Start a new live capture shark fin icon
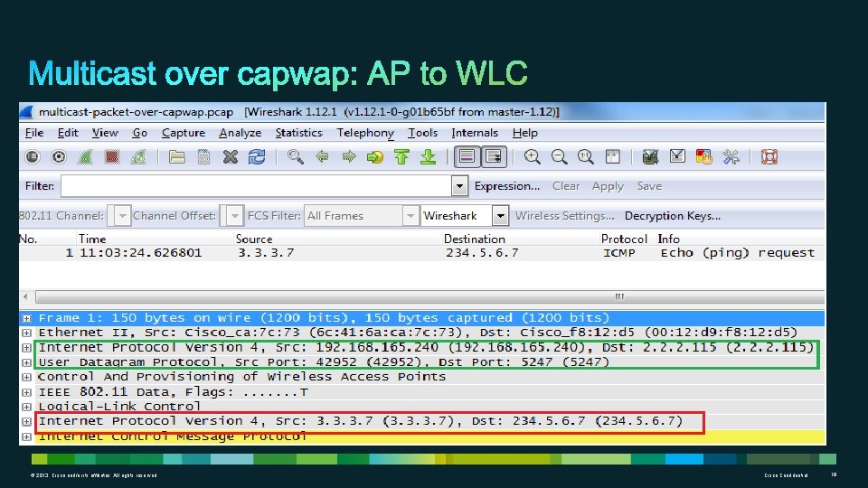Viewport: 868px width, 488px height. pyautogui.click(x=85, y=157)
